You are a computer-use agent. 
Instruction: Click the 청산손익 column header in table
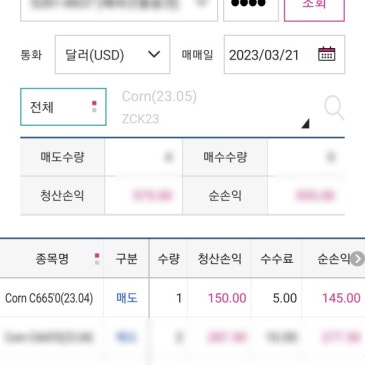pyautogui.click(x=219, y=259)
